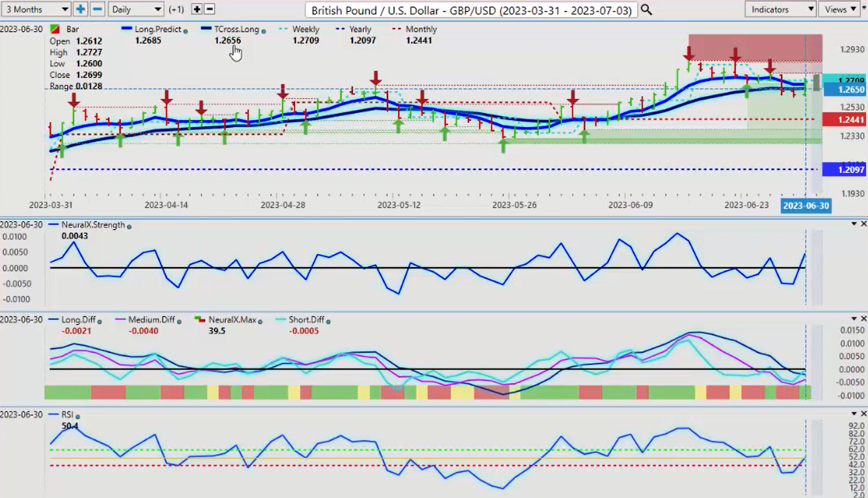Click the Yearly legend label
The height and width of the screenshot is (498, 868).
(x=360, y=29)
